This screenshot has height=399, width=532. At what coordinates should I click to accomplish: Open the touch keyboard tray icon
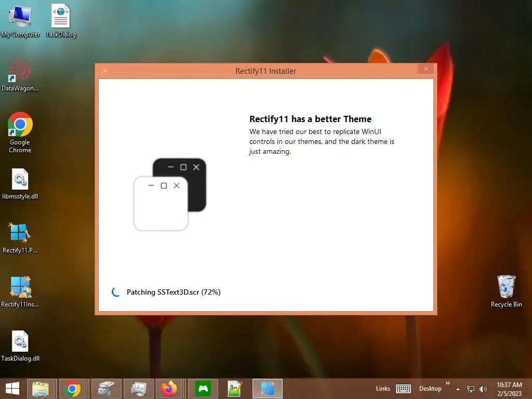click(x=403, y=389)
